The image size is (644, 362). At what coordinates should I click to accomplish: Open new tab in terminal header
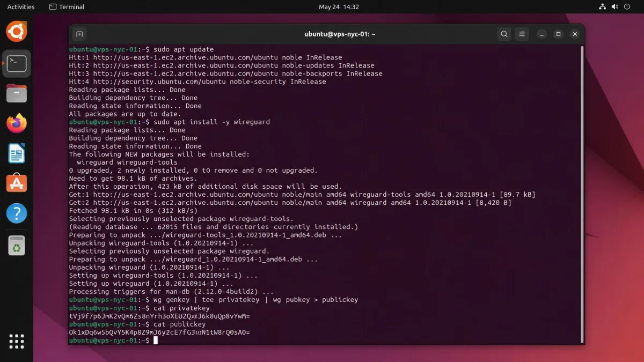pyautogui.click(x=79, y=34)
